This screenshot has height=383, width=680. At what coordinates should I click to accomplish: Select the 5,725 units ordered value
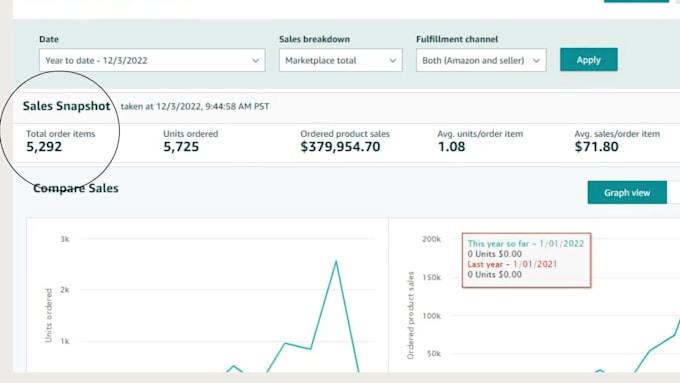pos(181,147)
